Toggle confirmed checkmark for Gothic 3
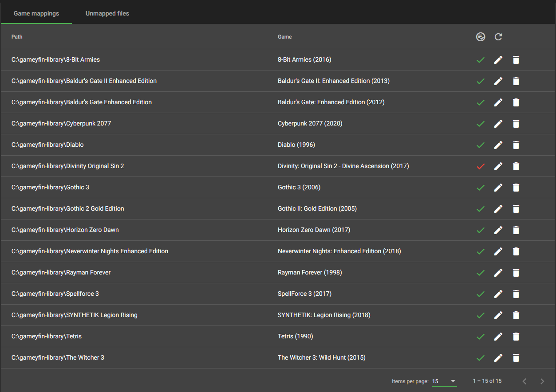Screen dimensions: 556x392 pyautogui.click(x=480, y=188)
